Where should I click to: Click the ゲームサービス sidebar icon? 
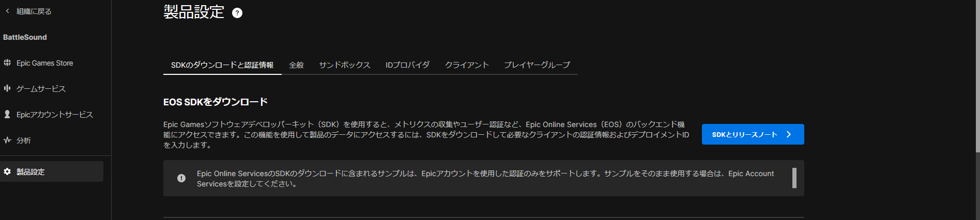coord(7,88)
